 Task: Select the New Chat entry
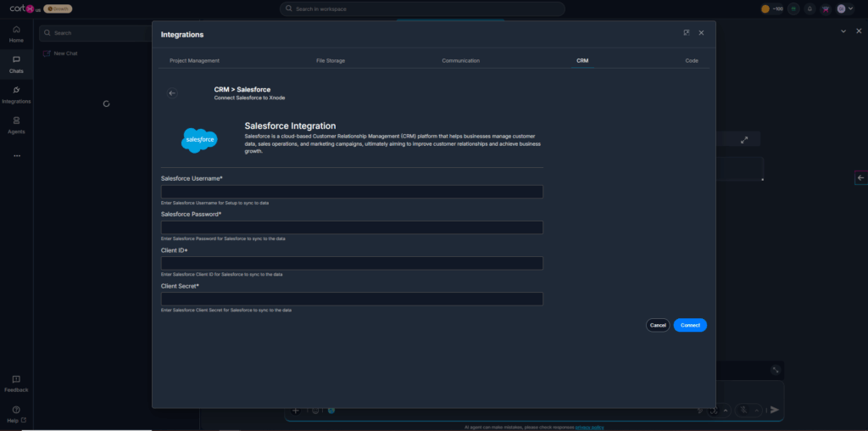(x=65, y=53)
